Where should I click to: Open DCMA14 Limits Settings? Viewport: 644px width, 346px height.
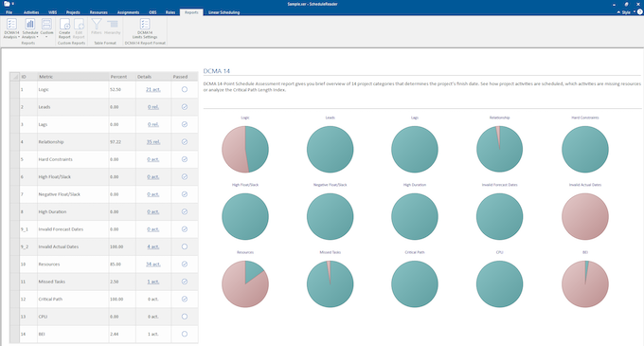point(145,28)
